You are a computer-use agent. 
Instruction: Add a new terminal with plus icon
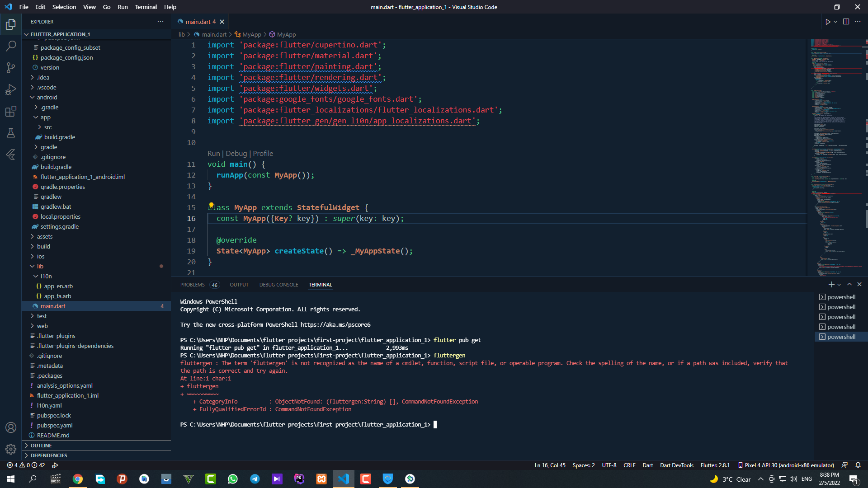click(831, 285)
